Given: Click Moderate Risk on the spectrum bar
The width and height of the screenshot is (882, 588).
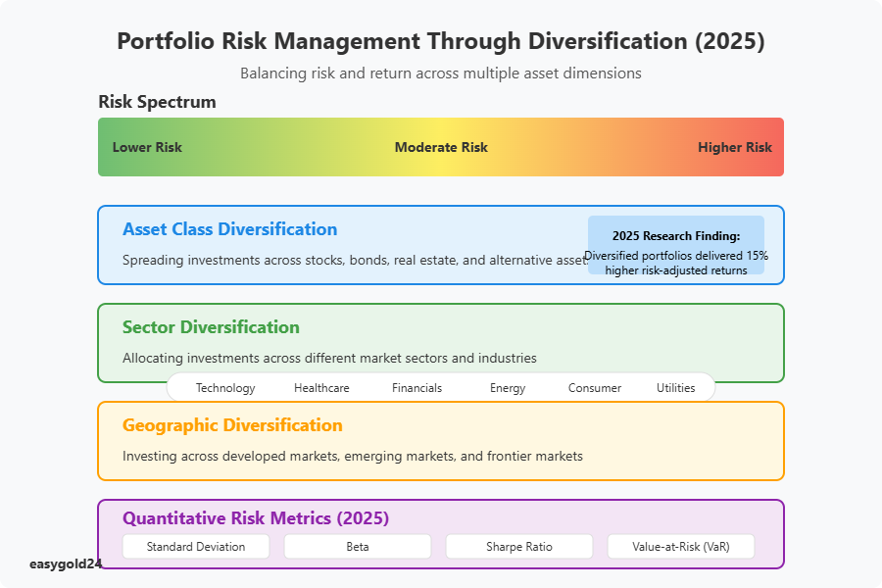Looking at the screenshot, I should pyautogui.click(x=441, y=147).
